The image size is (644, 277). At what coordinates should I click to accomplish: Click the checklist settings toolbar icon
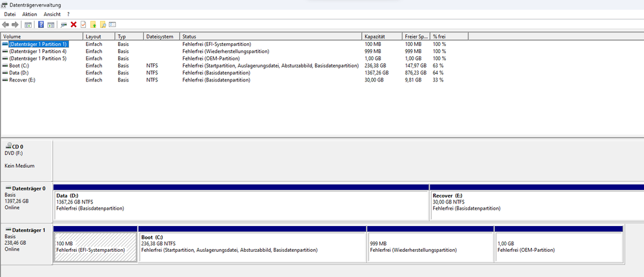point(112,25)
